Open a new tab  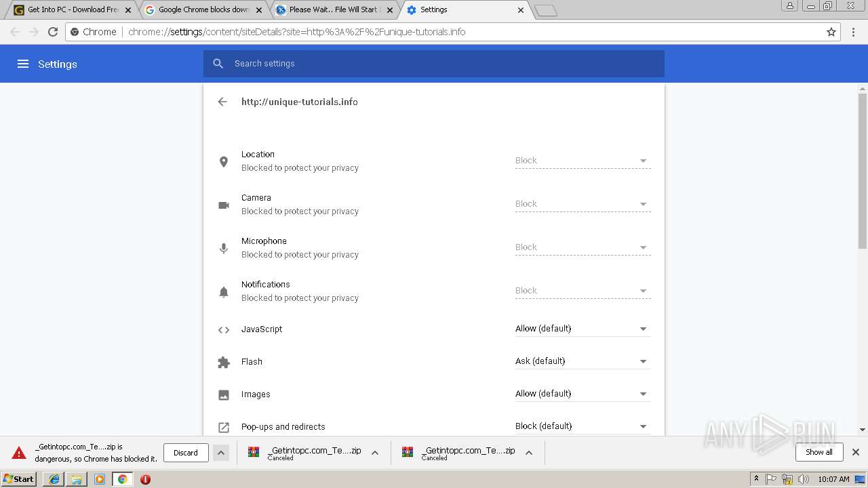546,10
